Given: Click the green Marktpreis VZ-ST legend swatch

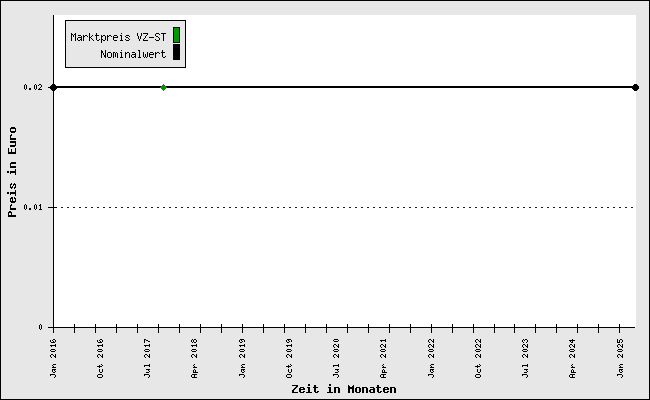Looking at the screenshot, I should point(176,35).
